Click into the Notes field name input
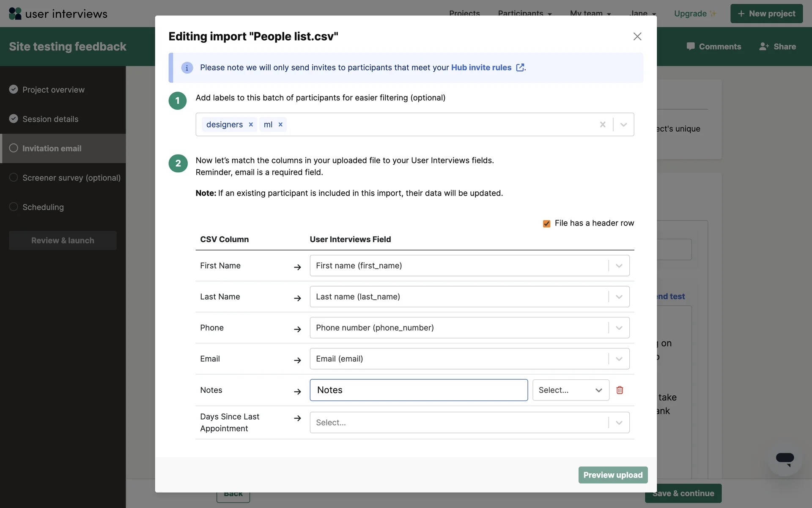Viewport: 812px width, 508px height. click(x=419, y=390)
